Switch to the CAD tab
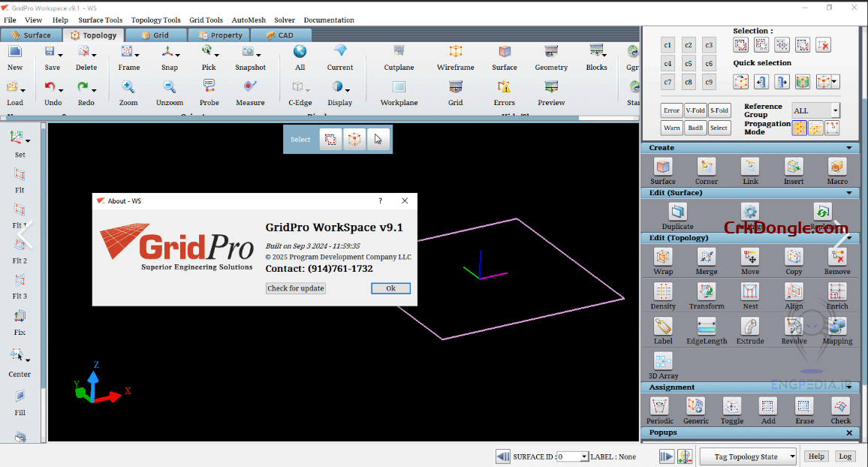The image size is (868, 467). [x=281, y=35]
